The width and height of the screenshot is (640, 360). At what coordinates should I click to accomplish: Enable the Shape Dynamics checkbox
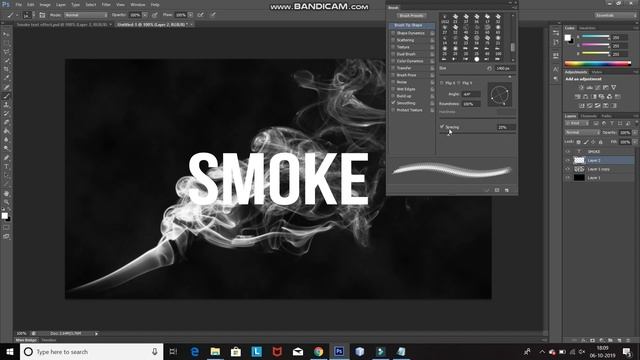pos(393,33)
